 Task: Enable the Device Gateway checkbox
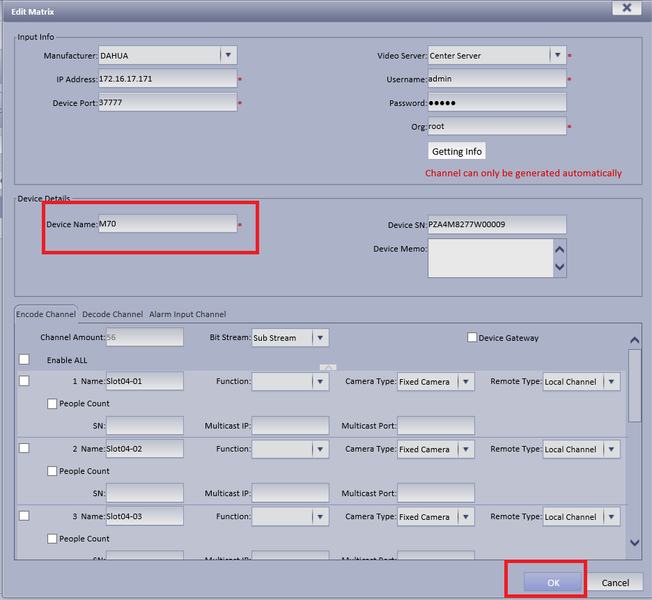click(x=472, y=337)
